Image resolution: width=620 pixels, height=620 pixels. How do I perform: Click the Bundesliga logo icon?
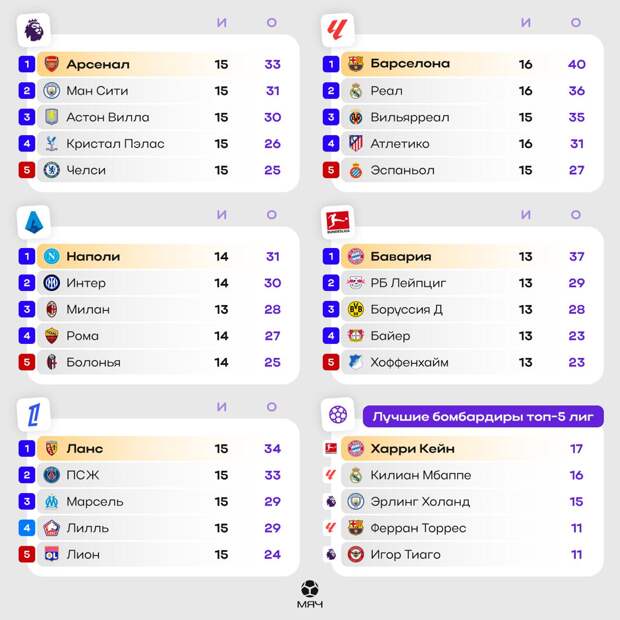point(338,221)
